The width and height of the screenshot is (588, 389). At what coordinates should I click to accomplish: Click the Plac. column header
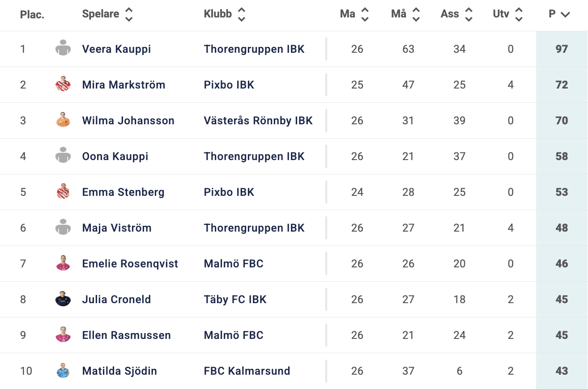pos(32,14)
